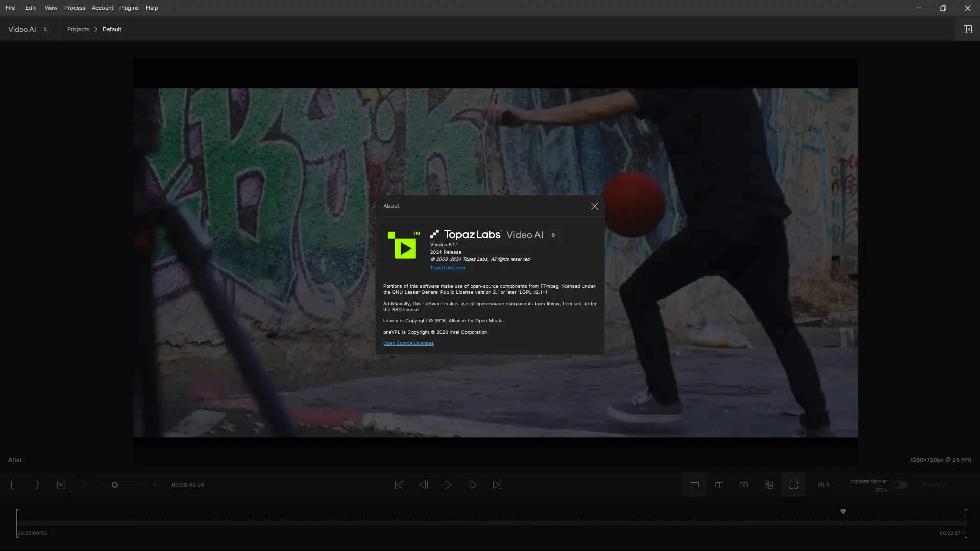The height and width of the screenshot is (551, 980).
Task: Expand the Fit % zoom dropdown
Action: point(828,485)
